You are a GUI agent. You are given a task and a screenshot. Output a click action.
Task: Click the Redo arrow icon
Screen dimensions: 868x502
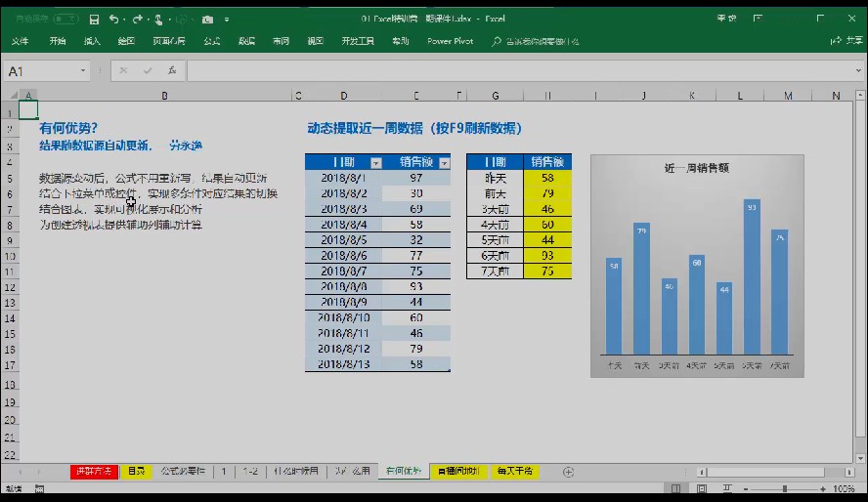pyautogui.click(x=137, y=20)
